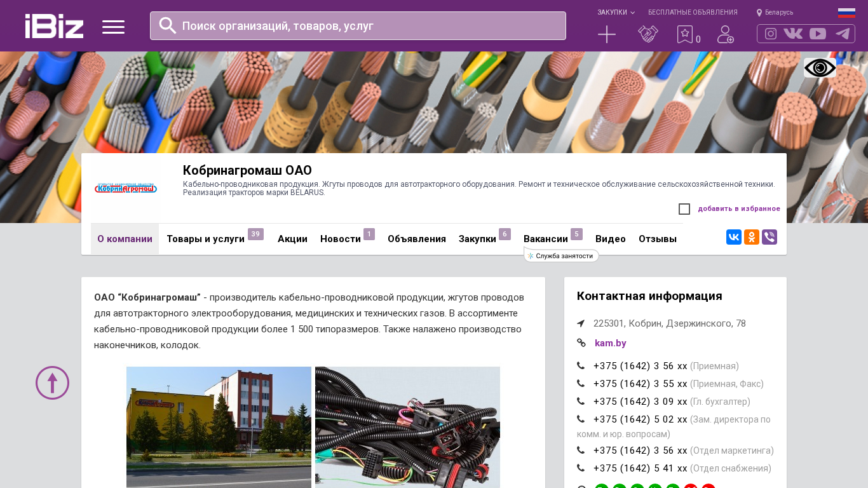Share company page via Viber
This screenshot has height=488, width=868.
pos(770,237)
